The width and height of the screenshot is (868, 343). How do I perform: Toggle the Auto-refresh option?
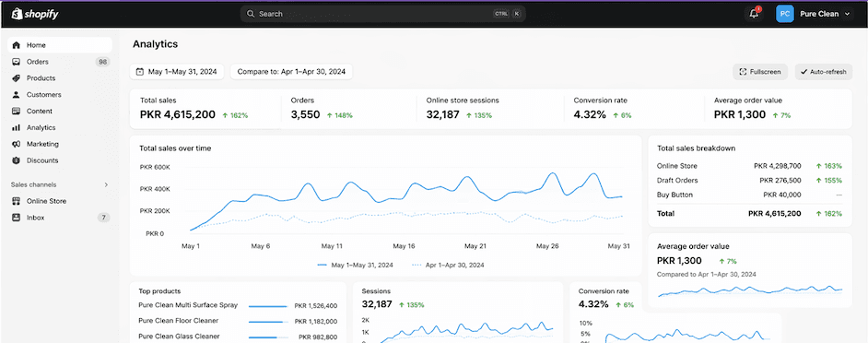pos(823,72)
